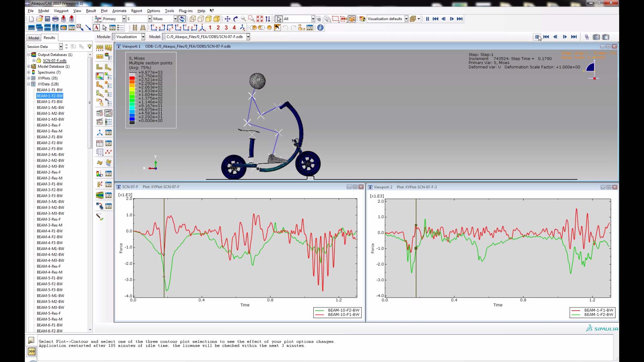Jump to first frame in lower playback bar
This screenshot has width=644, height=362.
point(546,37)
